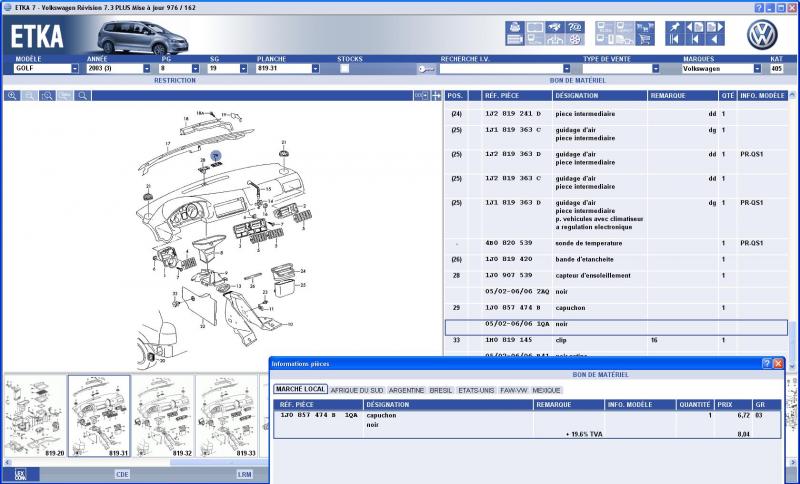Switch to the MEXIQUE tab
800x484 pixels.
coord(546,390)
